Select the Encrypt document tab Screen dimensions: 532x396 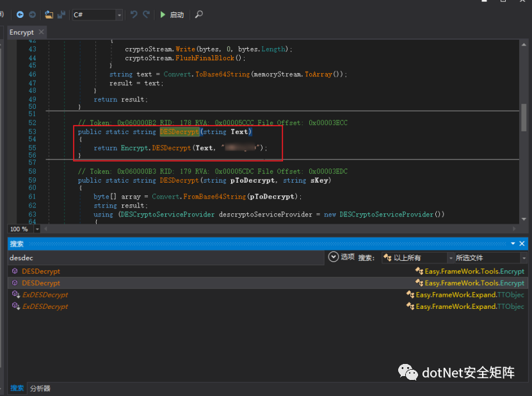pos(21,32)
